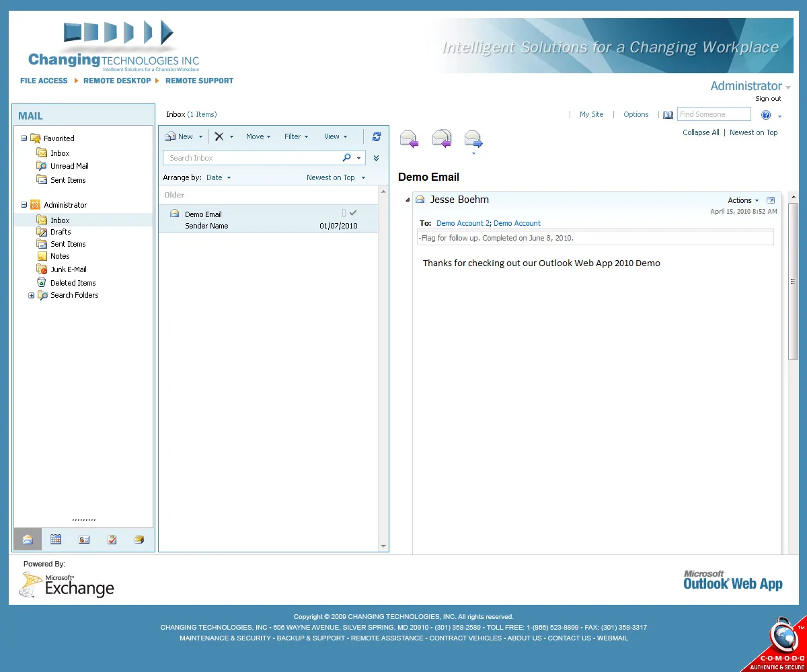Expand search options with double chevron
The height and width of the screenshot is (672, 807).
point(376,159)
